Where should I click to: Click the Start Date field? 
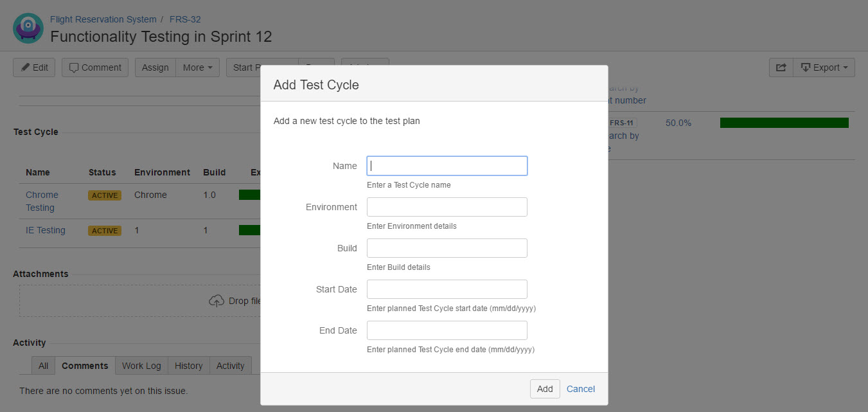(x=447, y=289)
